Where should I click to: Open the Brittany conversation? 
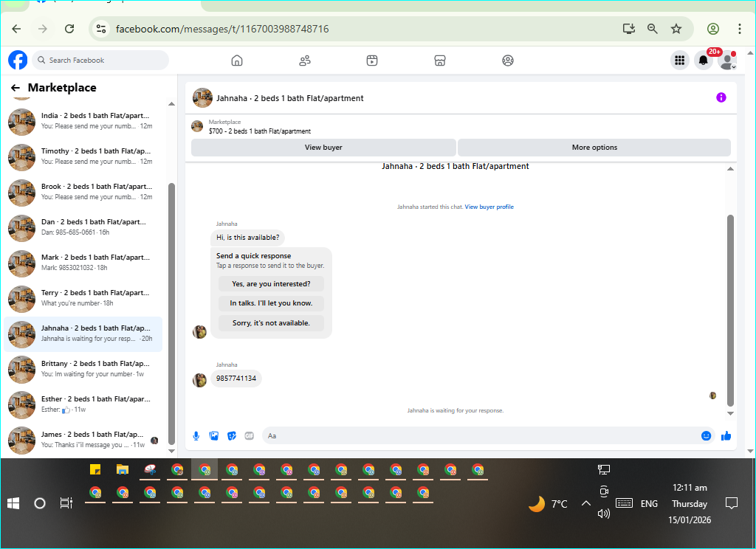coord(83,370)
